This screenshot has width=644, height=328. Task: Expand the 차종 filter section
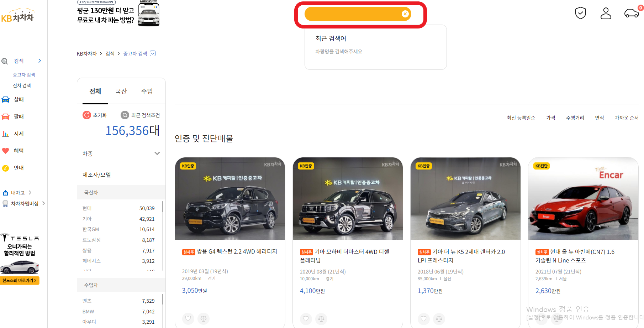click(121, 153)
